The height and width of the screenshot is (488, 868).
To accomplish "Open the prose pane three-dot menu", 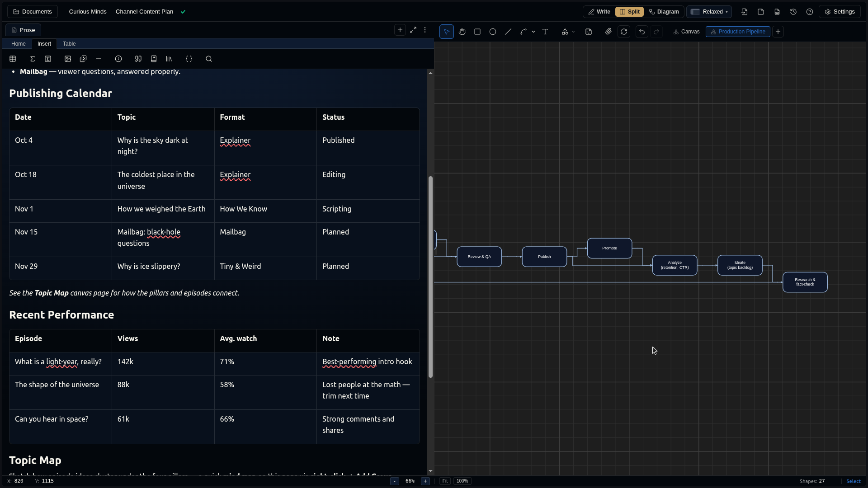I will [425, 30].
